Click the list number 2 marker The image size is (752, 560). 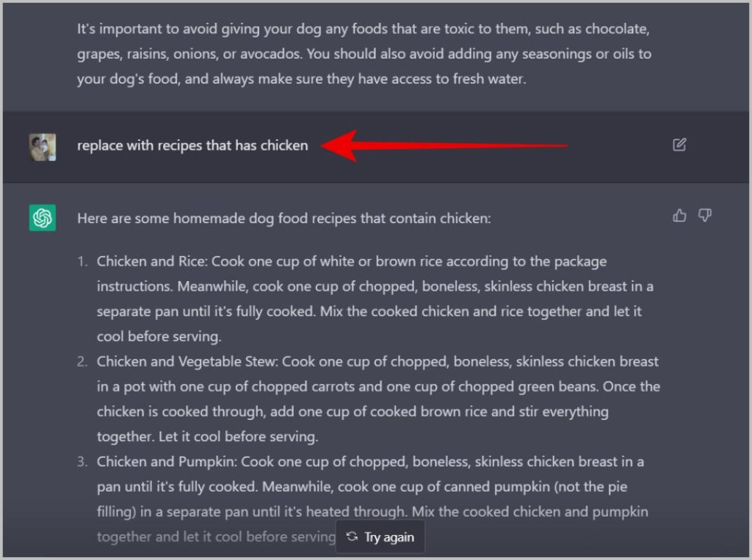(82, 362)
